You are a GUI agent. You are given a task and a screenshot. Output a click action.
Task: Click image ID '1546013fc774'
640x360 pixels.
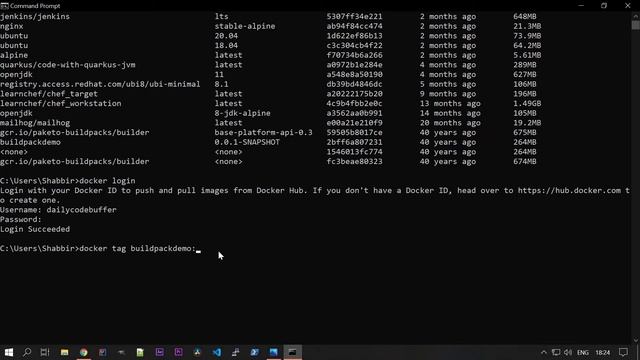pyautogui.click(x=354, y=152)
